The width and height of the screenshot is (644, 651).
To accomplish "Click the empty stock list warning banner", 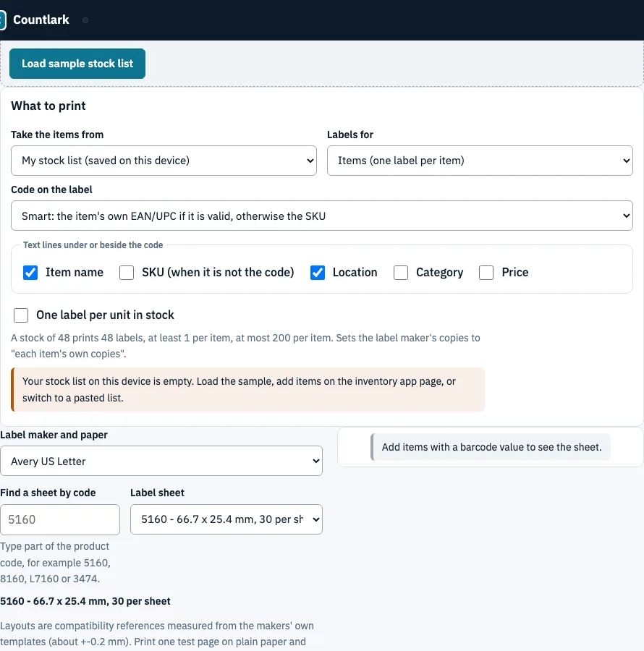I will pyautogui.click(x=248, y=389).
